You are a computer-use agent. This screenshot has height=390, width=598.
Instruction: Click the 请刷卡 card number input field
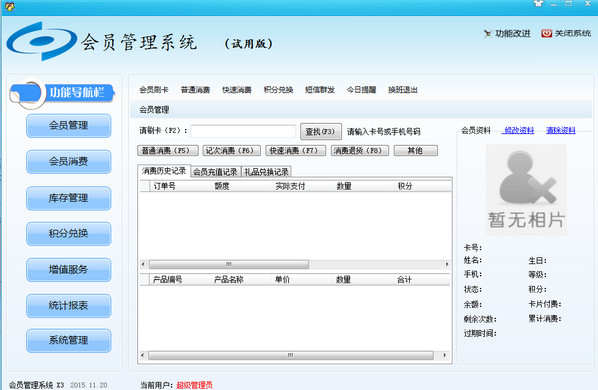[x=243, y=131]
